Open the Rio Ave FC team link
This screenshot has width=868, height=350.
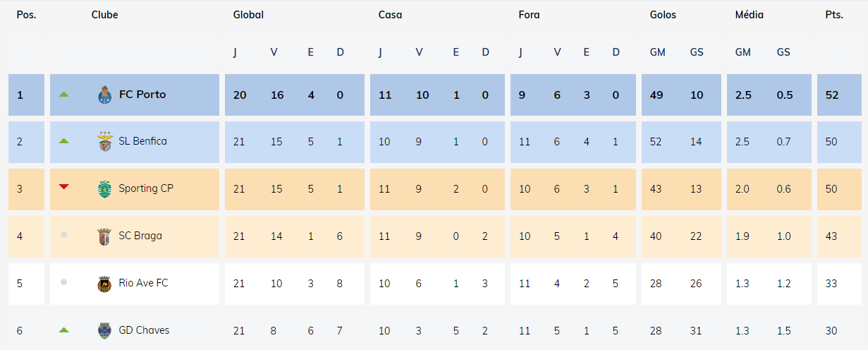(143, 283)
